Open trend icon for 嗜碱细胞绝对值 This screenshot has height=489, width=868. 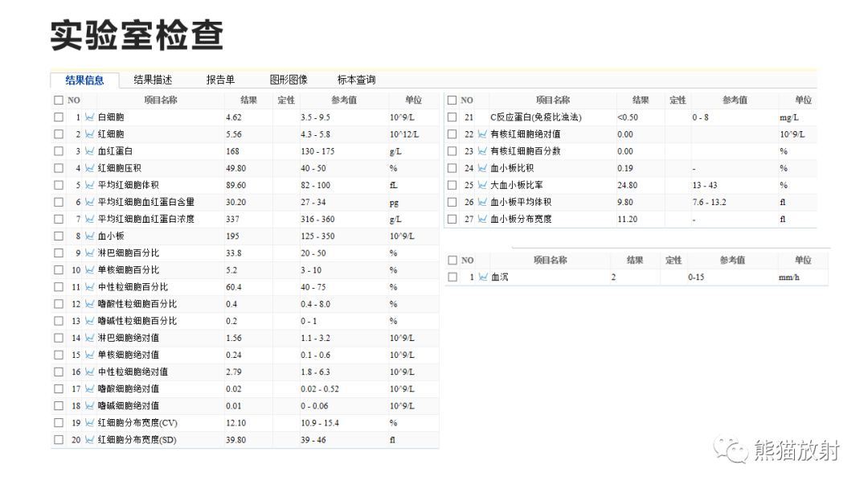pyautogui.click(x=90, y=406)
